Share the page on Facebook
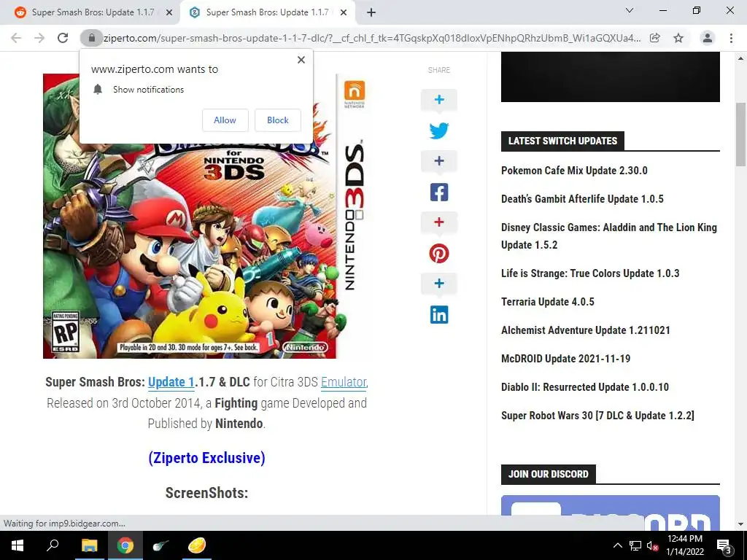Viewport: 747px width, 560px height. [438, 192]
